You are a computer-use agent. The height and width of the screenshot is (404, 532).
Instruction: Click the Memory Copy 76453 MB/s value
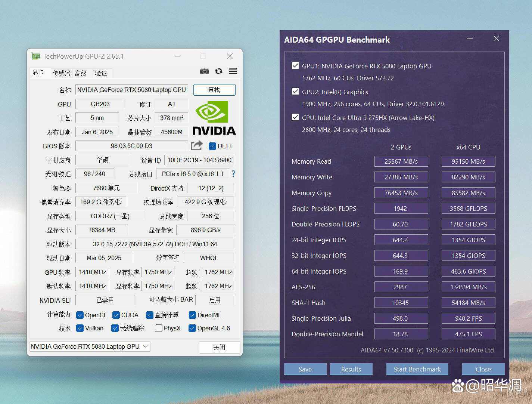tap(401, 193)
